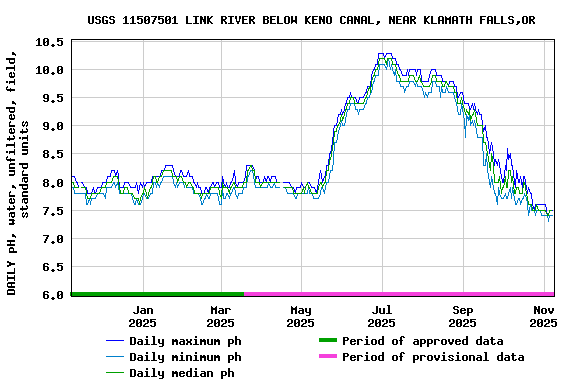Click the 9.5 y-axis tick label

point(53,98)
